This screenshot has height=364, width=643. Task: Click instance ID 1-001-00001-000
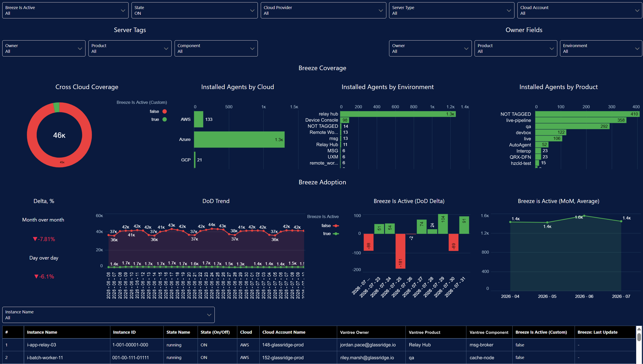point(137,345)
